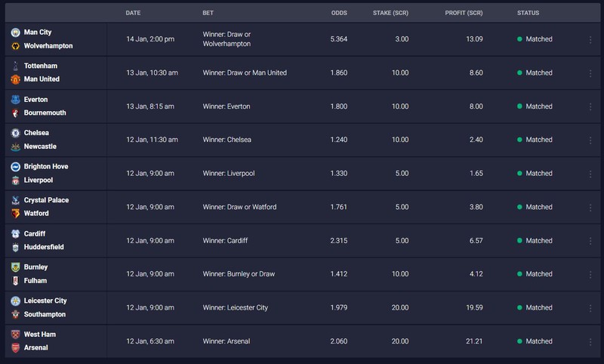Image resolution: width=604 pixels, height=364 pixels.
Task: Open kebab menu for Cardiff Huddersfield row
Action: coord(590,241)
